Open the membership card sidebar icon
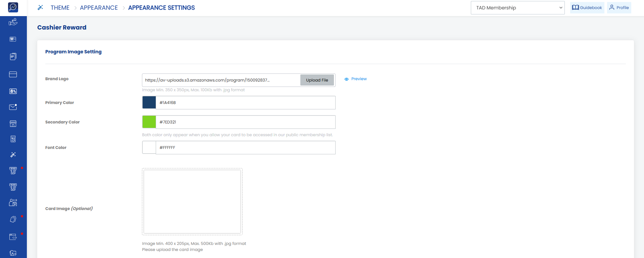The image size is (644, 258). pyautogui.click(x=13, y=74)
